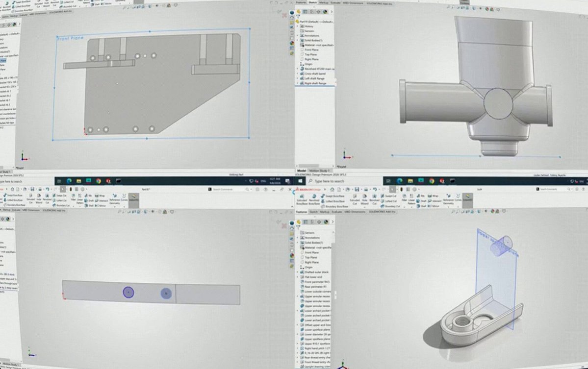Expand the Cross-shaft barrel feature
Viewport: 588px width, 369px height.
click(x=297, y=74)
